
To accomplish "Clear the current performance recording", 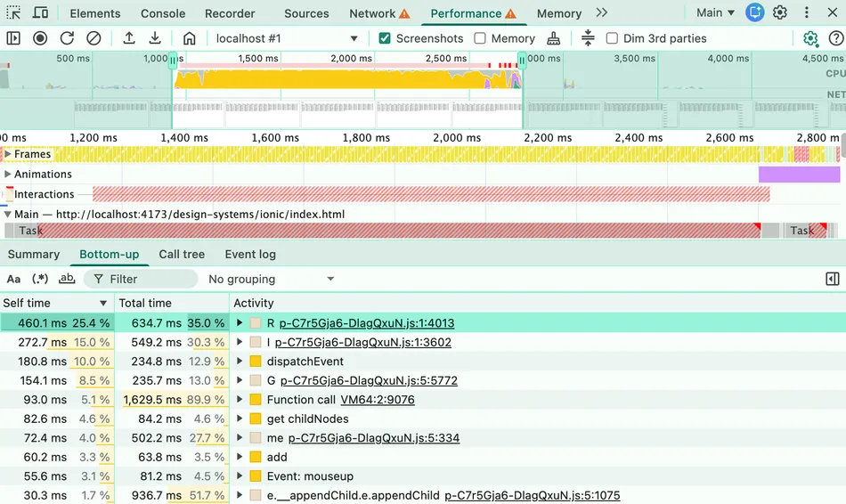I will [x=94, y=38].
